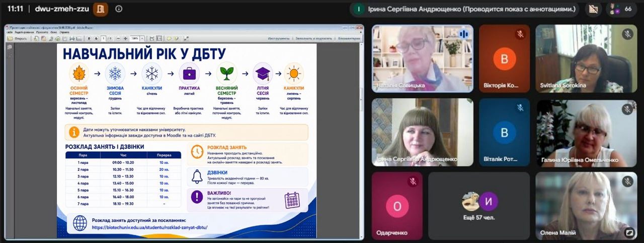Image resolution: width=644 pixels, height=243 pixels.
Task: Expand the 'Ещё 57 чел.' participants tile
Action: click(x=479, y=206)
